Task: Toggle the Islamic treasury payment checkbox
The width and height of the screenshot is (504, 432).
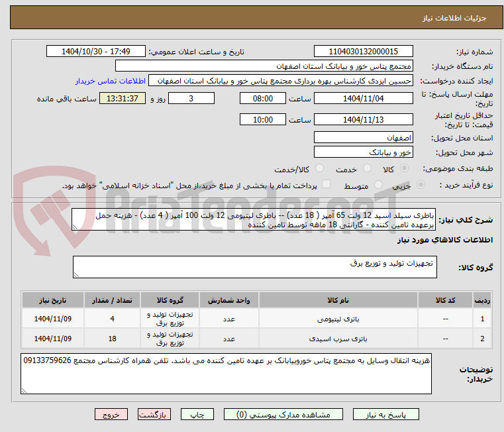Action: [326, 184]
